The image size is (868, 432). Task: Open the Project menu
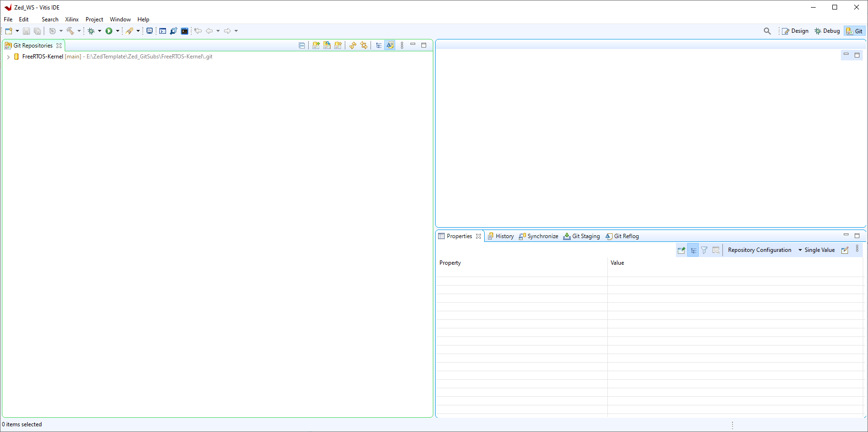pyautogui.click(x=94, y=19)
